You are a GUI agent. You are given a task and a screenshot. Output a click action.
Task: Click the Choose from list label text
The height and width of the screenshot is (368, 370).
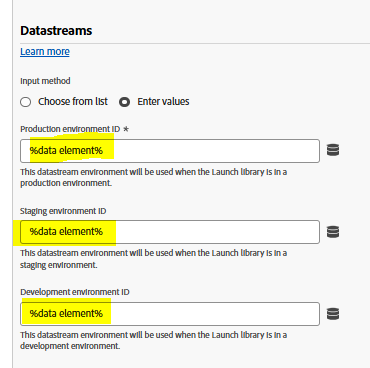pos(73,101)
